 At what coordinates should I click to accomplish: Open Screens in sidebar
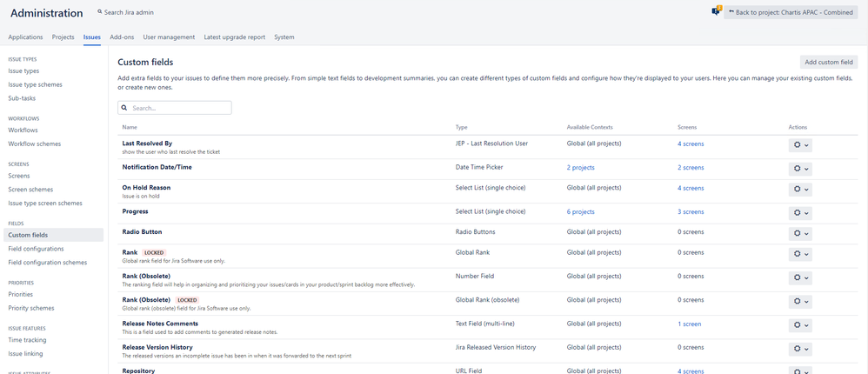click(19, 176)
